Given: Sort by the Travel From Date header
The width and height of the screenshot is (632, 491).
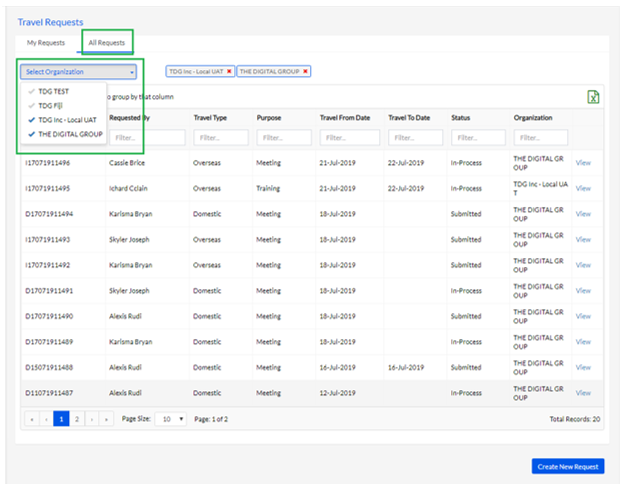Looking at the screenshot, I should [345, 118].
